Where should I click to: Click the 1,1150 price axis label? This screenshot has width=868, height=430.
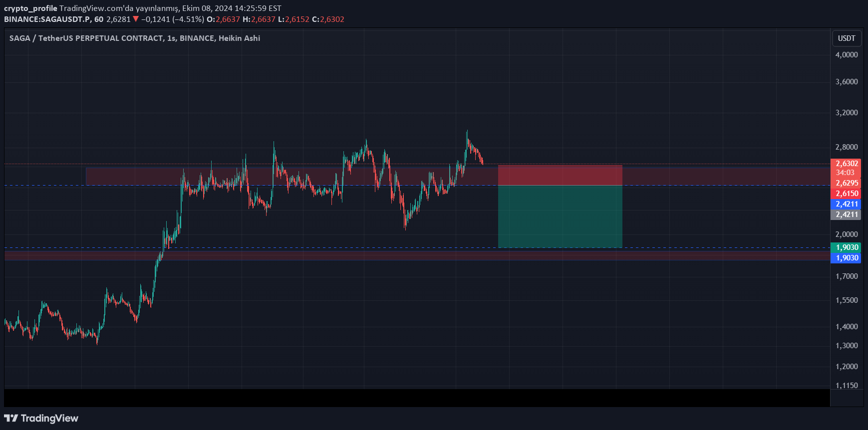847,386
